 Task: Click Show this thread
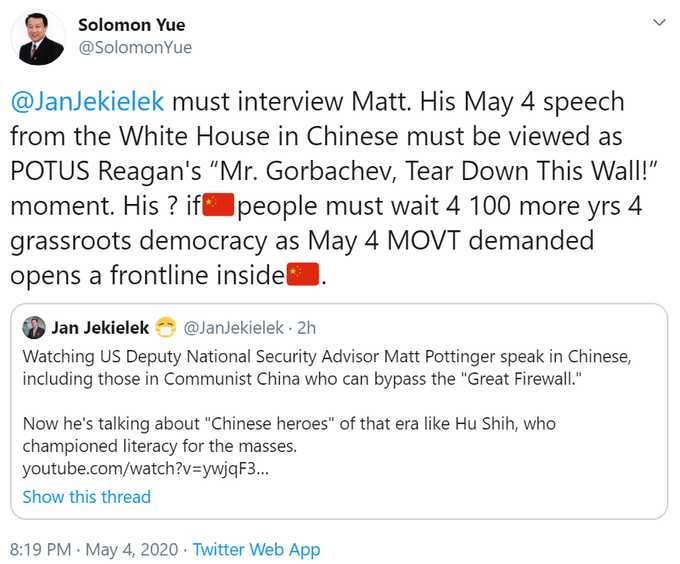pyautogui.click(x=87, y=497)
